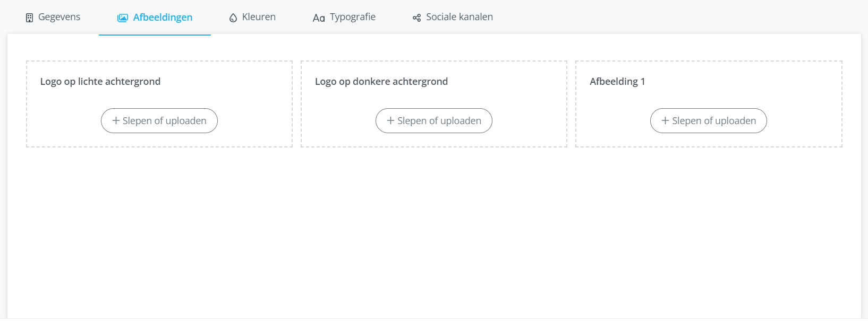Image resolution: width=868 pixels, height=322 pixels.
Task: Select the image icon beside Afbeeldingen
Action: point(122,16)
